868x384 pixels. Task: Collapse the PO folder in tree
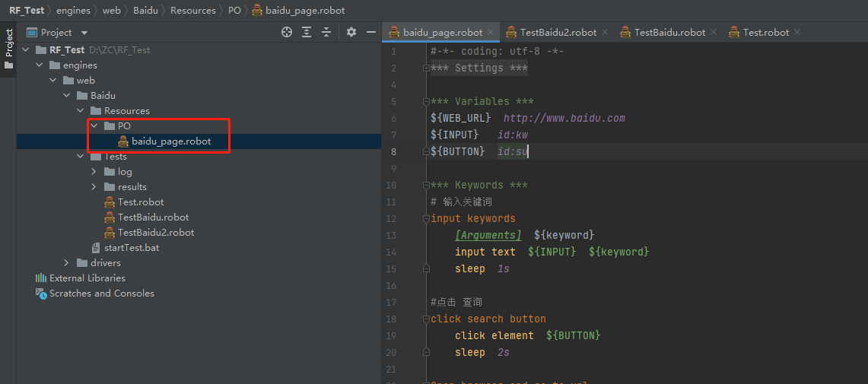tap(94, 126)
